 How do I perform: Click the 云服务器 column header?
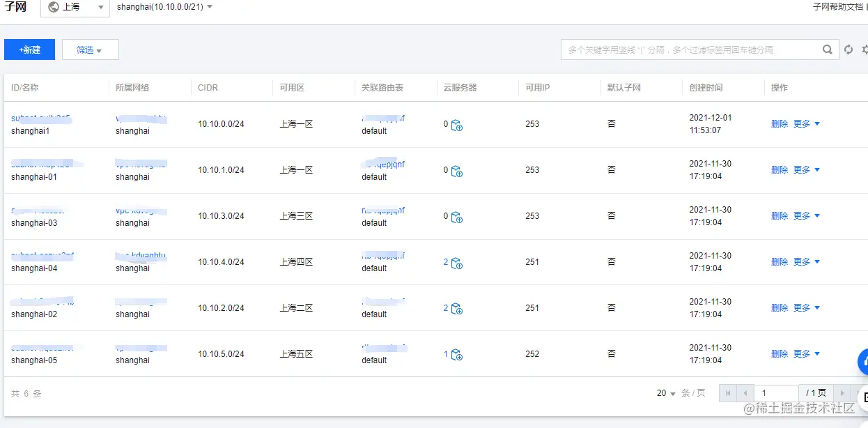[x=460, y=88]
